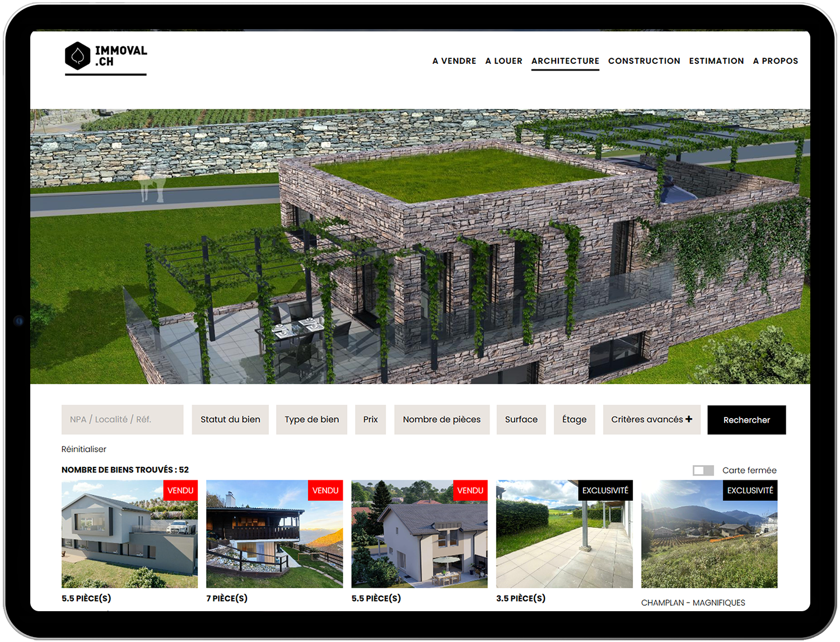Expand the Surface filter

coord(521,420)
